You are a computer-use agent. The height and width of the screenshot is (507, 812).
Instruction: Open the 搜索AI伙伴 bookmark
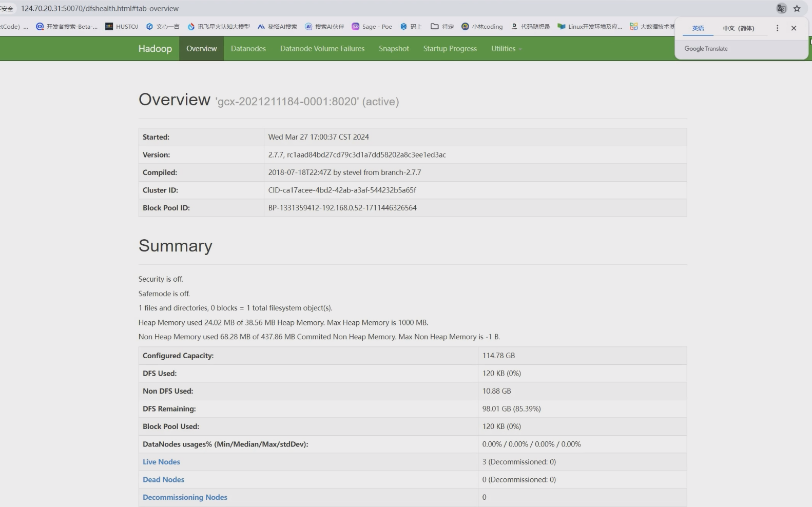point(324,27)
